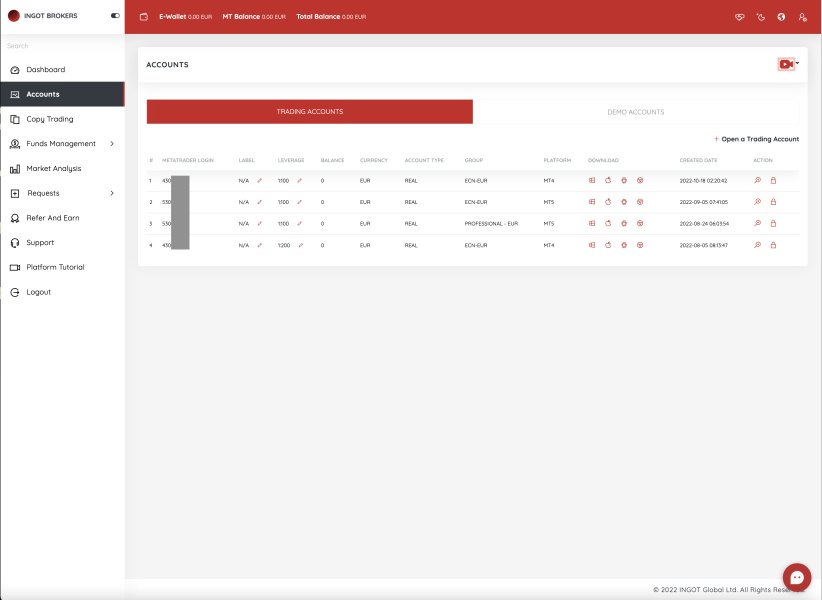Edit leverage 1:100 of account row 1
The height and width of the screenshot is (600, 822).
click(x=299, y=180)
